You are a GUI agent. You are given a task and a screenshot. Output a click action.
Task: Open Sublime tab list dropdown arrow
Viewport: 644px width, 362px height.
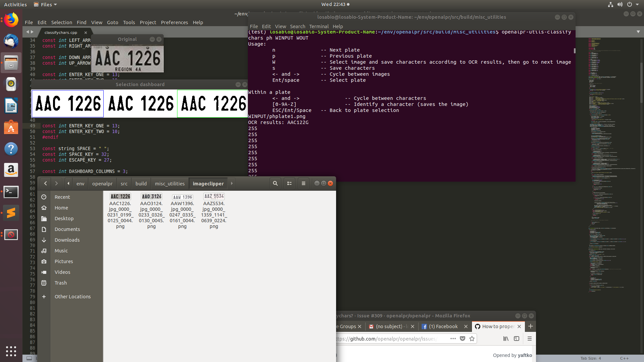(x=638, y=32)
